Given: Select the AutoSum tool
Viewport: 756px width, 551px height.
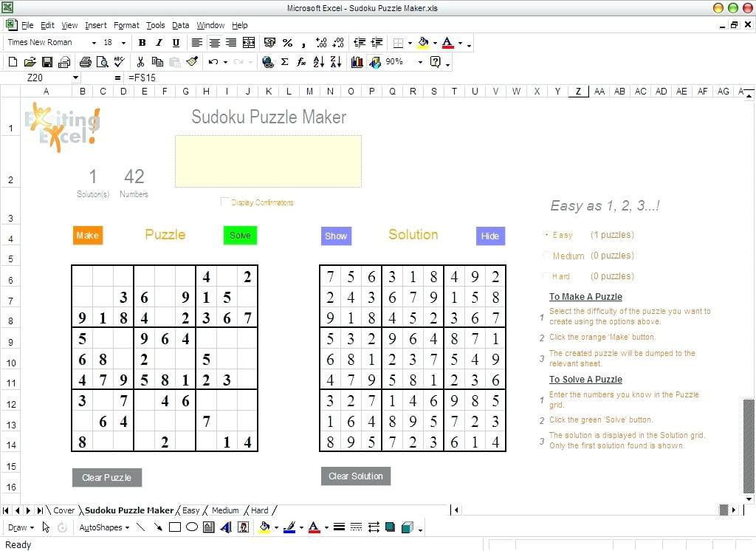Looking at the screenshot, I should [284, 61].
